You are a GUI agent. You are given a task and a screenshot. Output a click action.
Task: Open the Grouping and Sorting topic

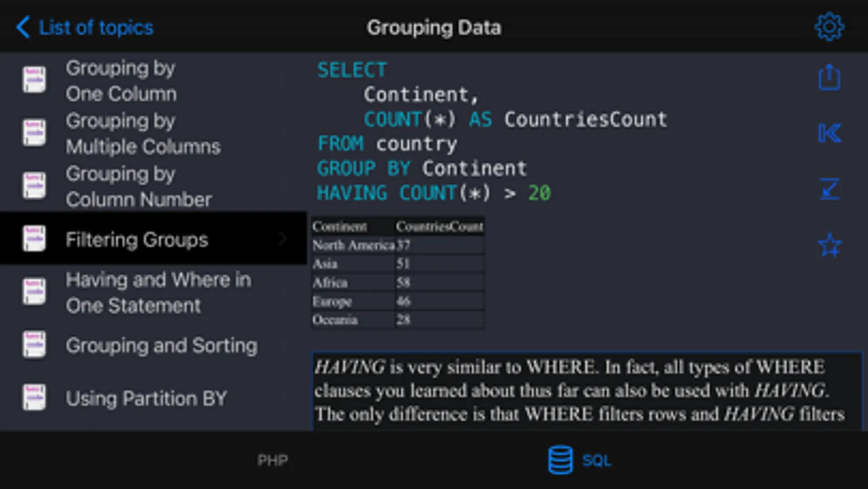[153, 345]
